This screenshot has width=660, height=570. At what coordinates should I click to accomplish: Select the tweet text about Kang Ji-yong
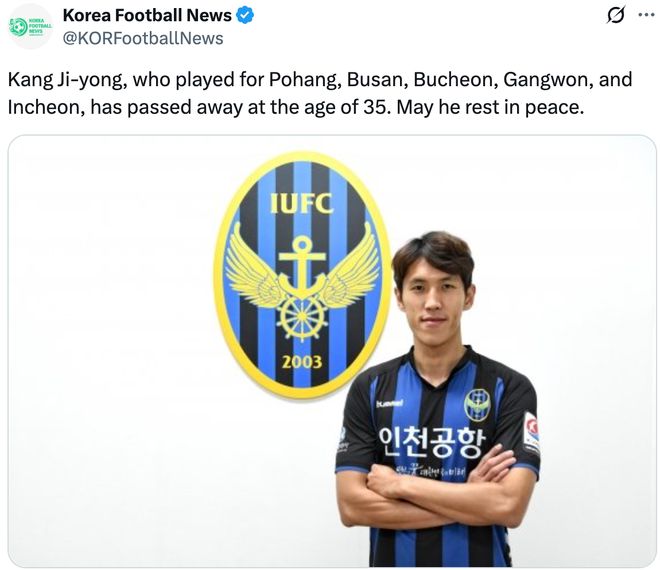320,93
